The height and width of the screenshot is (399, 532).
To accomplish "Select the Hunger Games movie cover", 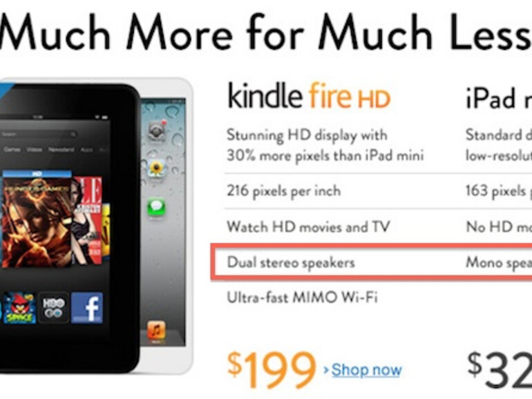I will click(x=37, y=222).
